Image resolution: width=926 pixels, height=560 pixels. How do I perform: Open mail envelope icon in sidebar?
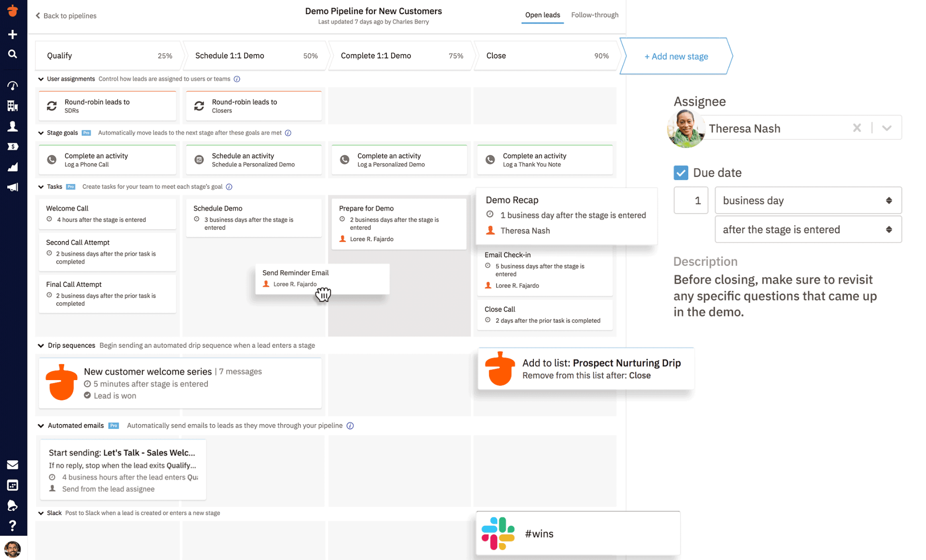(x=13, y=464)
